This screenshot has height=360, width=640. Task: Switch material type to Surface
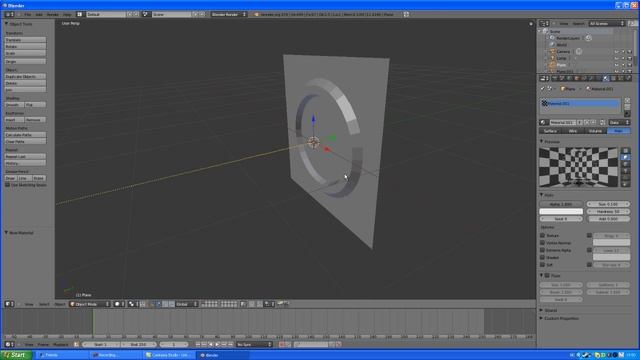point(551,131)
